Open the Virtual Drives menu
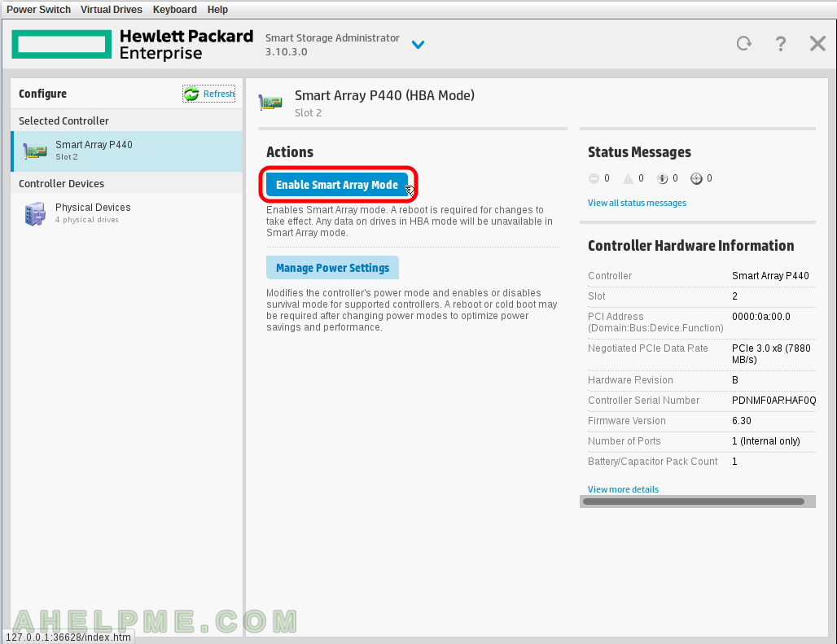Viewport: 837px width, 644px height. point(111,10)
